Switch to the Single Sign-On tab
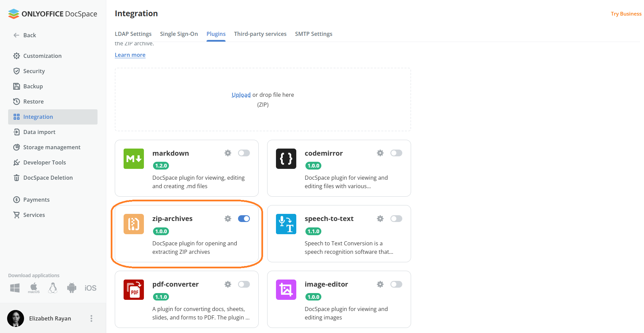 179,34
